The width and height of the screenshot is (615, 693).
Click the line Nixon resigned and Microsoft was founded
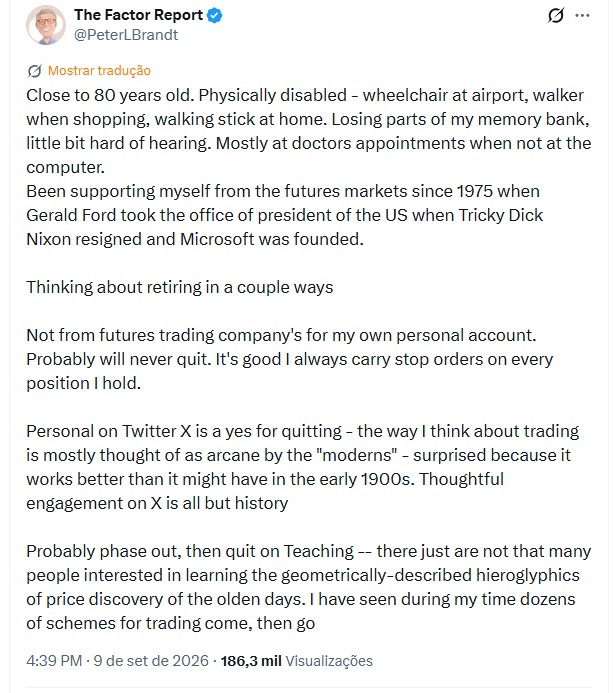[195, 239]
